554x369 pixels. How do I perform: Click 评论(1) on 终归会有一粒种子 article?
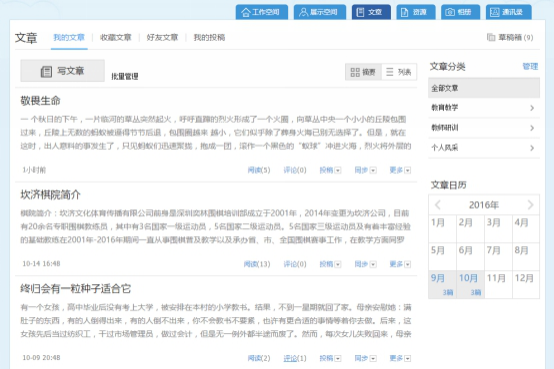(x=295, y=358)
